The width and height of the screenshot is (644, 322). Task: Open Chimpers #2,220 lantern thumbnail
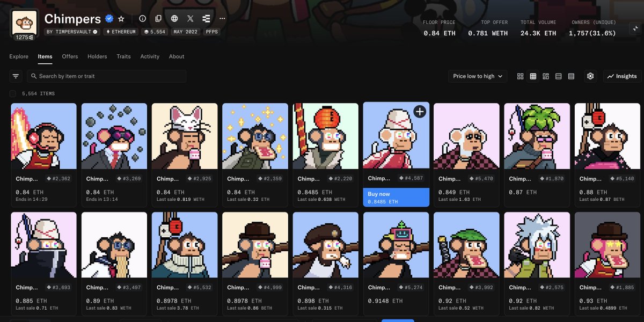coord(326,136)
